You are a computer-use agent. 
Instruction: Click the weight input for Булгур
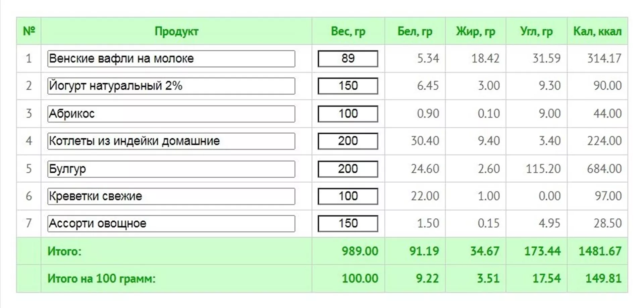(348, 169)
